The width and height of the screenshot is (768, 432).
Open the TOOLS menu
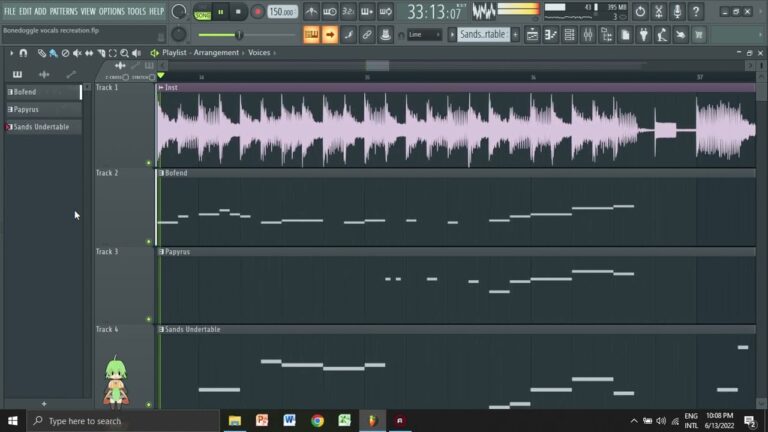tap(137, 11)
